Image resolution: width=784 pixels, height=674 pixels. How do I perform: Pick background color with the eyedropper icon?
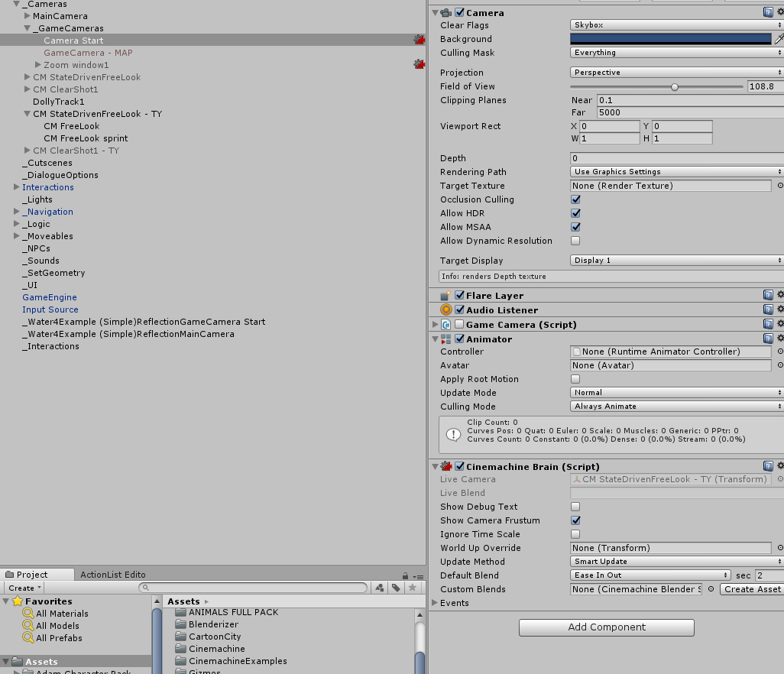(x=779, y=39)
